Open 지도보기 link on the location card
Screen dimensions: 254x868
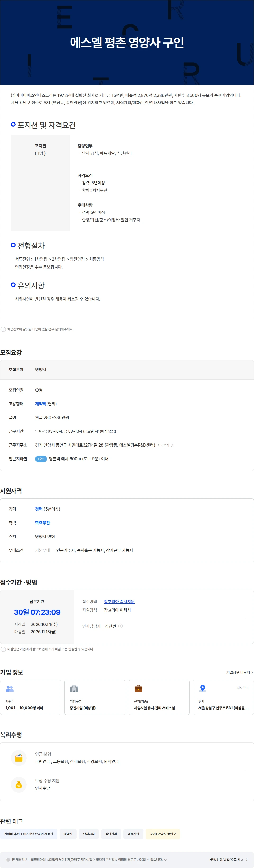[242, 687]
